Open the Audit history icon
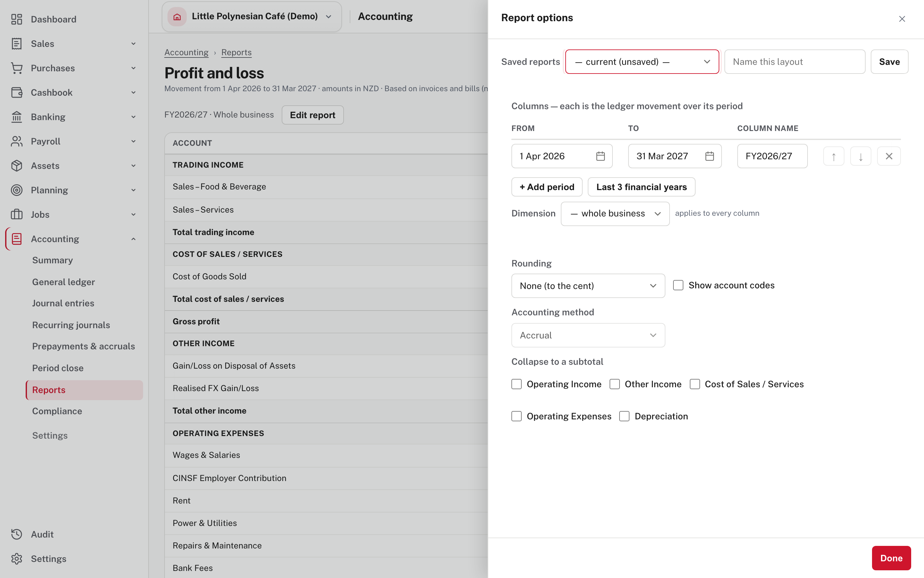Viewport: 924px width, 578px height. [16, 534]
